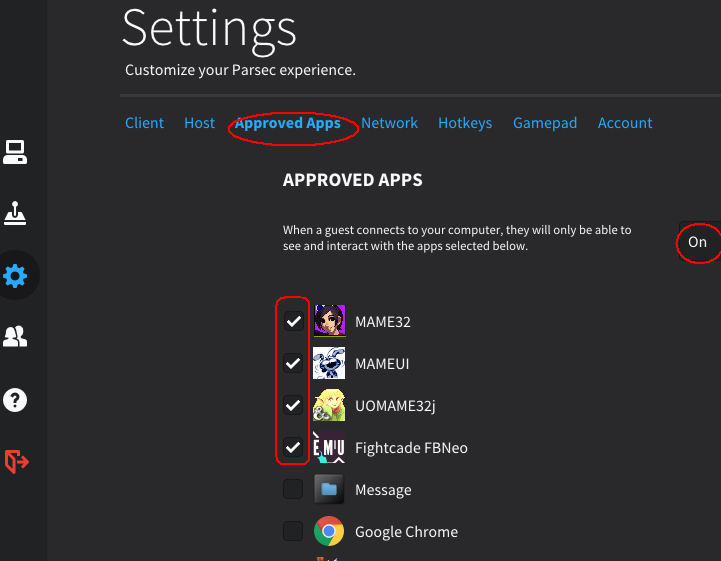Click the Fightcade FBNeo app icon

329,447
